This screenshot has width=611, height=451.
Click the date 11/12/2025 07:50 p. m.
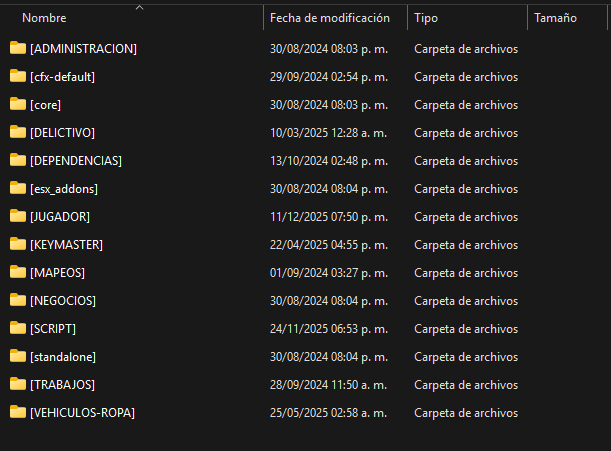pyautogui.click(x=329, y=217)
